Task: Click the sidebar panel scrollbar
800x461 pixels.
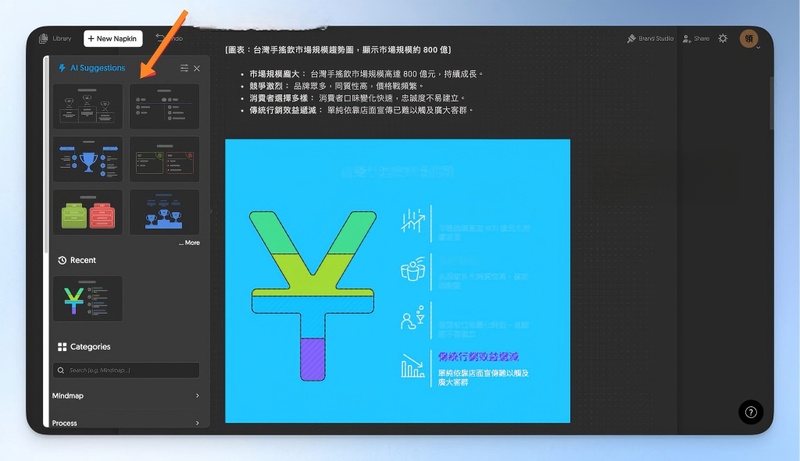Action: click(47, 153)
